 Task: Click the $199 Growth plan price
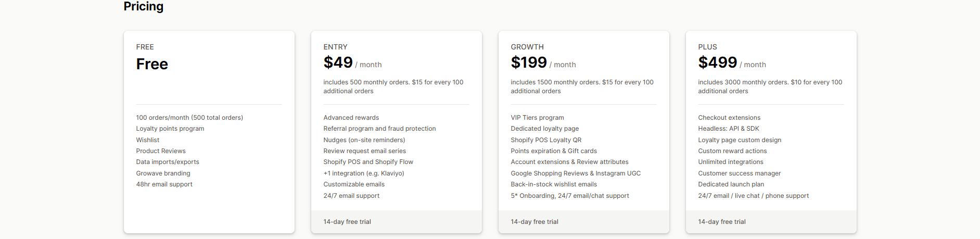(529, 62)
